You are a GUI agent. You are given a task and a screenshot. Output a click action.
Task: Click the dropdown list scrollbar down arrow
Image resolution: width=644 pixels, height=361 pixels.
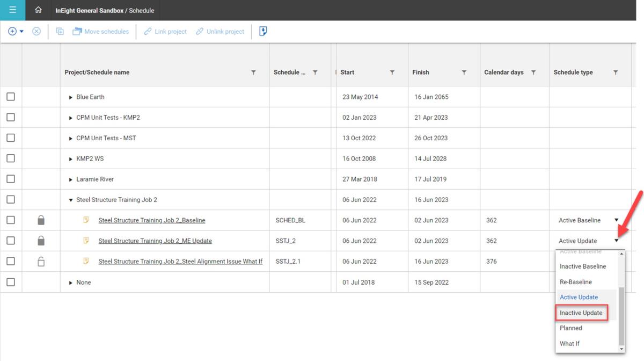coord(622,349)
